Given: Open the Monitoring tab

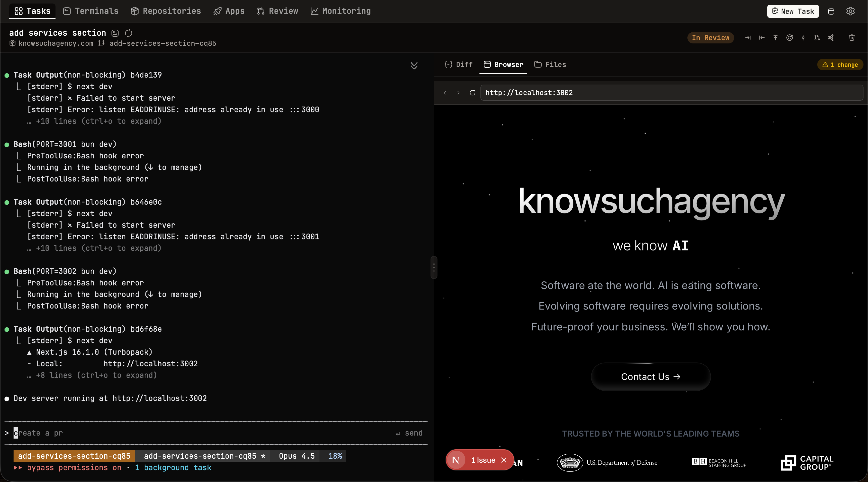Looking at the screenshot, I should click(341, 11).
